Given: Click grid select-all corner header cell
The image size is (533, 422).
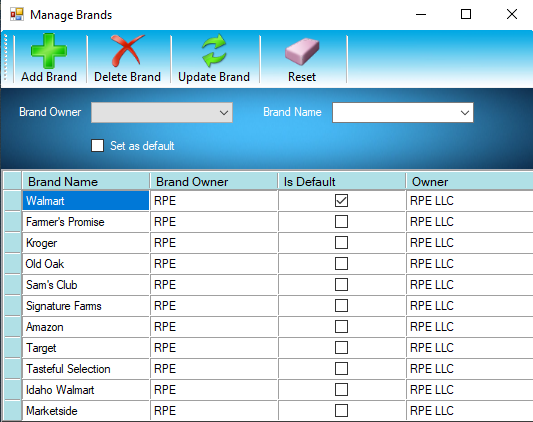Looking at the screenshot, I should [13, 181].
